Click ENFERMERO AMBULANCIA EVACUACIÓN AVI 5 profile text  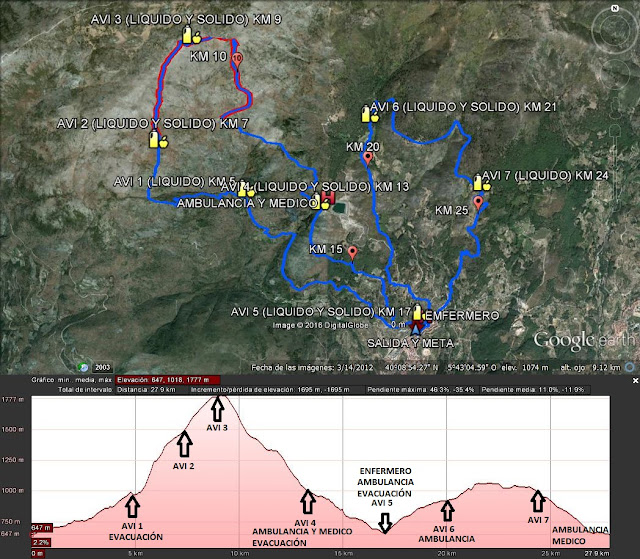[x=385, y=487]
